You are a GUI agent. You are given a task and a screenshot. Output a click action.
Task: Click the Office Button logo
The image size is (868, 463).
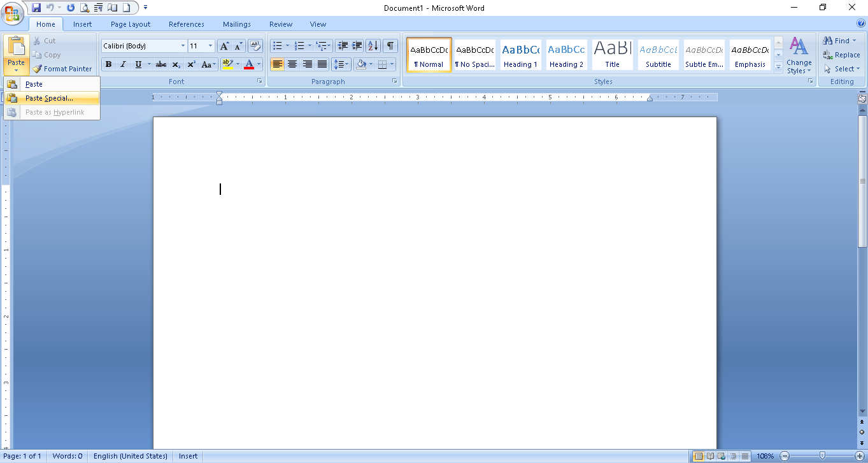(x=13, y=13)
